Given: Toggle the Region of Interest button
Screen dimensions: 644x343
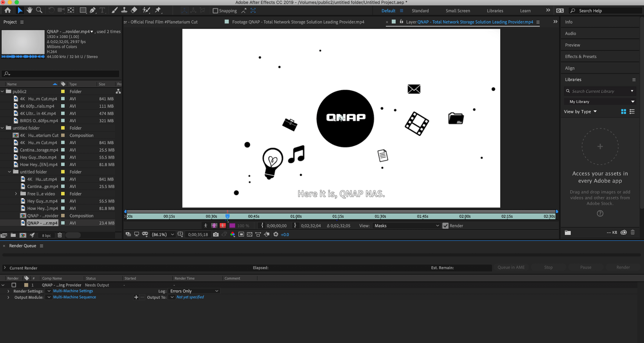Looking at the screenshot, I should point(241,235).
